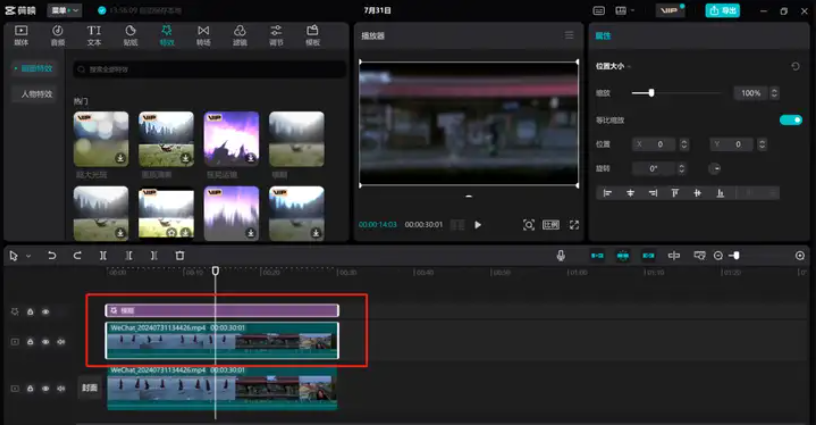Lock the bottom main video track
816x426 pixels.
point(30,388)
